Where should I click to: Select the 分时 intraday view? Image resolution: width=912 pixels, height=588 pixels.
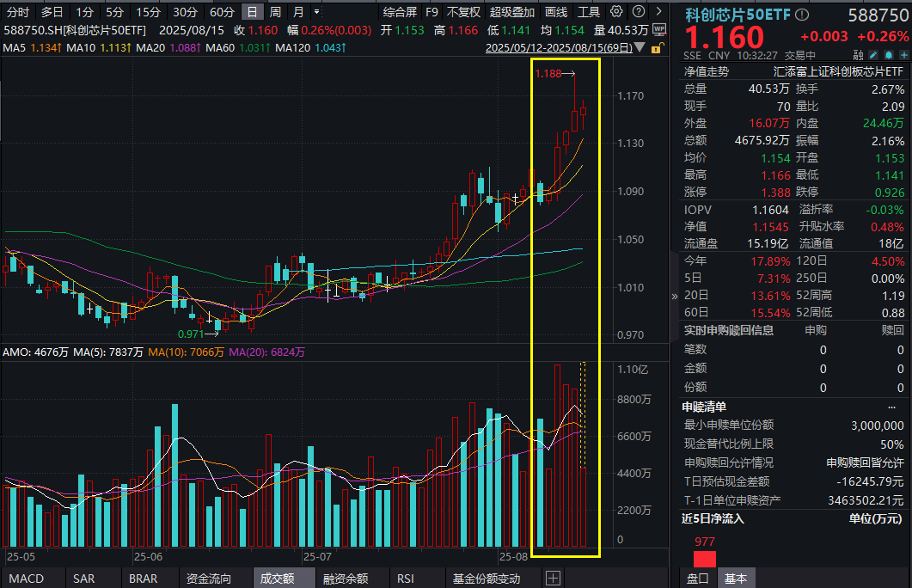(x=19, y=11)
